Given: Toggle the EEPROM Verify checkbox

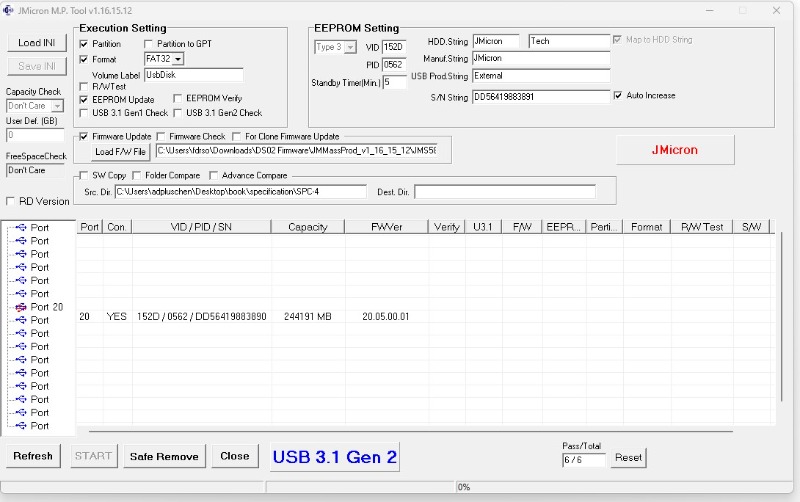Looking at the screenshot, I should pyautogui.click(x=179, y=99).
